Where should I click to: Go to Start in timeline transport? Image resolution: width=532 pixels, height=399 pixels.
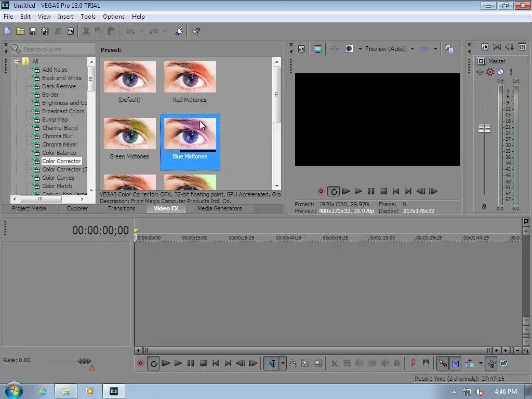pos(216,363)
